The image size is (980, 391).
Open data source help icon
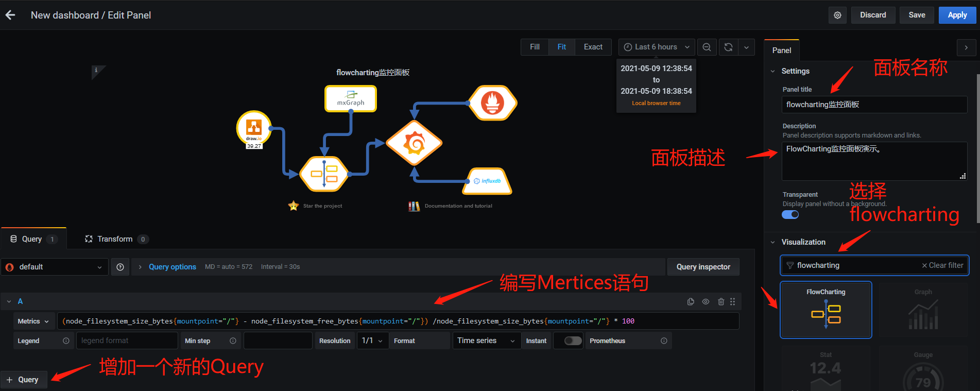coord(120,267)
